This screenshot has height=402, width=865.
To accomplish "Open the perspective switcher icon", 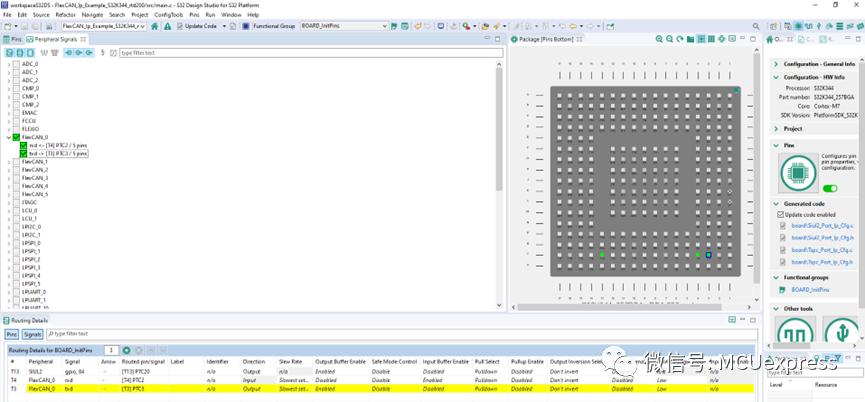I will click(x=773, y=26).
